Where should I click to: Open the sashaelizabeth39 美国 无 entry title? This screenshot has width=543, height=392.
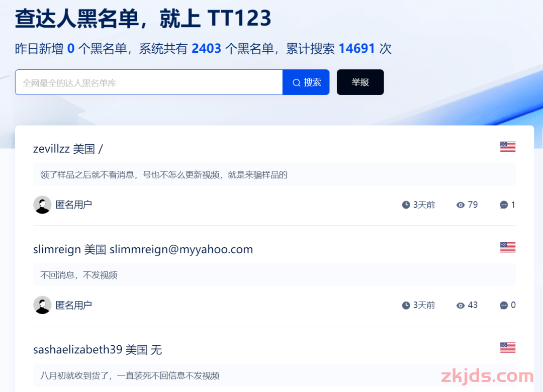coord(98,350)
